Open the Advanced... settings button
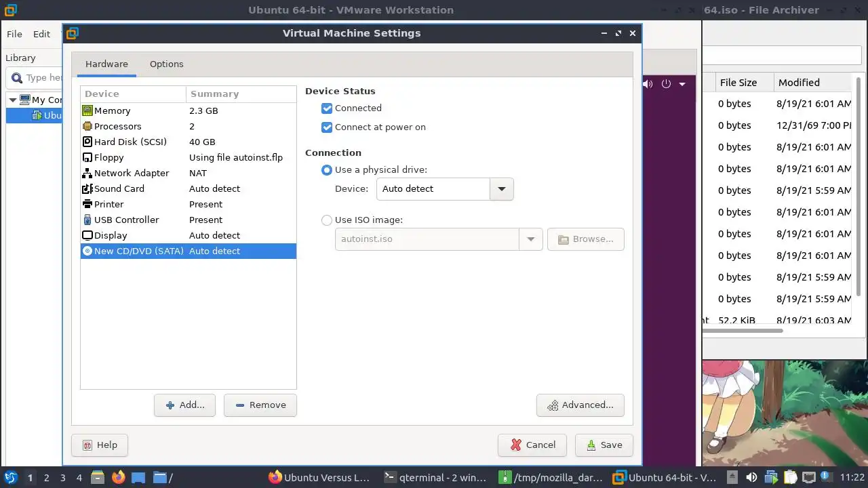The height and width of the screenshot is (488, 868). coord(580,405)
